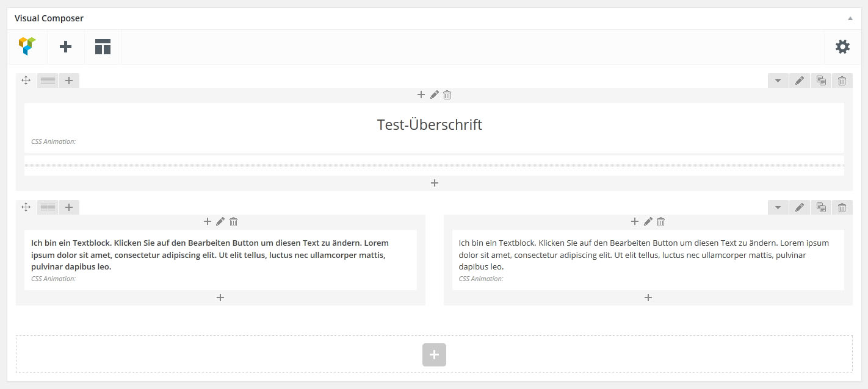Clone the first row

[x=821, y=80]
